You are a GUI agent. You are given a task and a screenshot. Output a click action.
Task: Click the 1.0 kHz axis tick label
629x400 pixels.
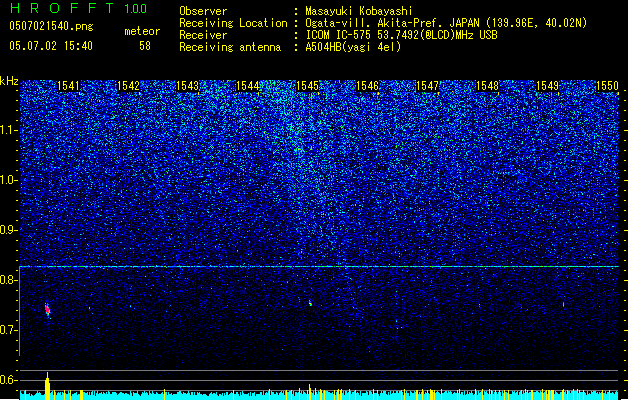point(9,180)
